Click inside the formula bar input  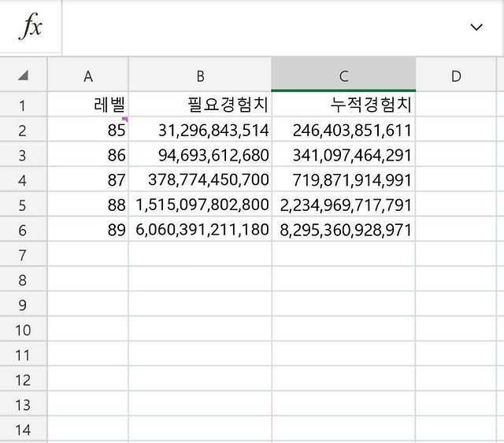click(x=260, y=28)
